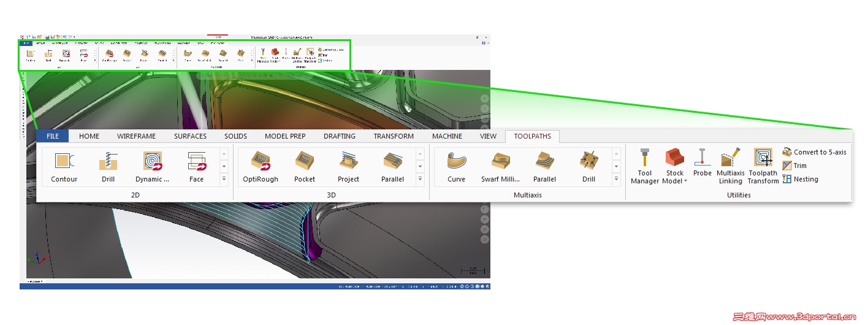Switch to the HOME tab in enlarged ribbon
Image resolution: width=868 pixels, height=325 pixels.
[x=89, y=136]
